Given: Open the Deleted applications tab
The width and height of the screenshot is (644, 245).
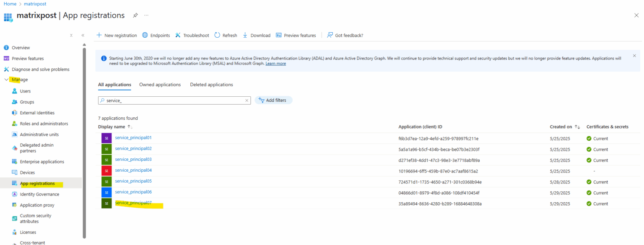Looking at the screenshot, I should (x=211, y=85).
